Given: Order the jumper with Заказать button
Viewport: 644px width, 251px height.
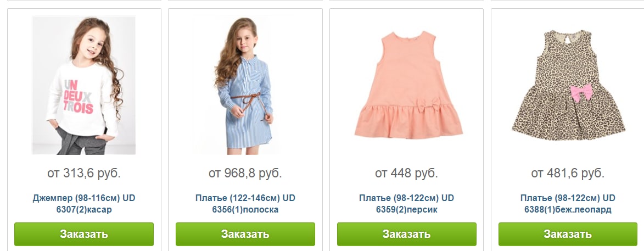Looking at the screenshot, I should (84, 234).
